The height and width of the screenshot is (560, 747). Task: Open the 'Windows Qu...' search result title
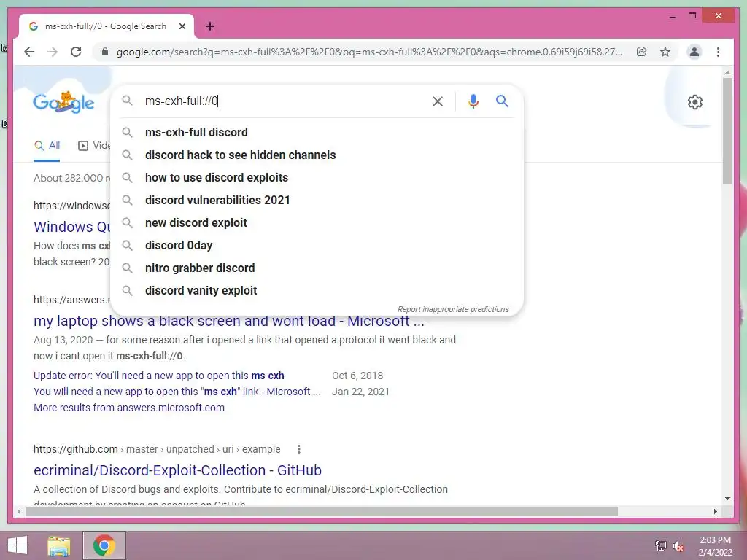click(x=72, y=227)
